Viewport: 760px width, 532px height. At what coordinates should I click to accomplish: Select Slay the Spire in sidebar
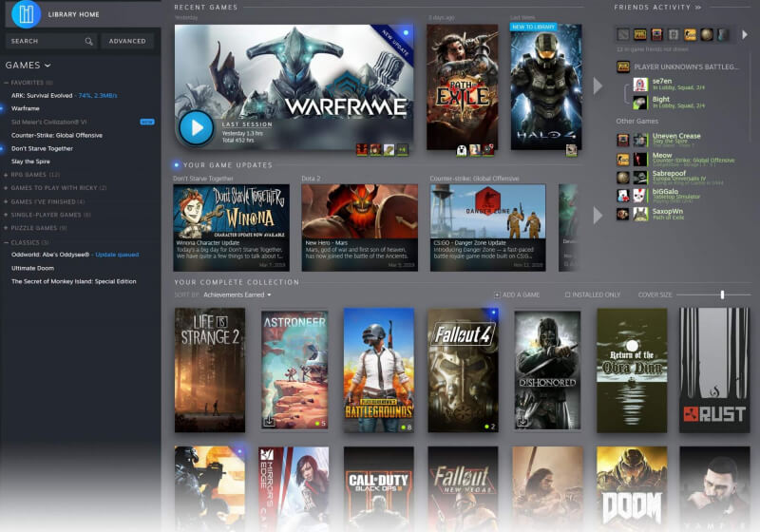pos(30,161)
